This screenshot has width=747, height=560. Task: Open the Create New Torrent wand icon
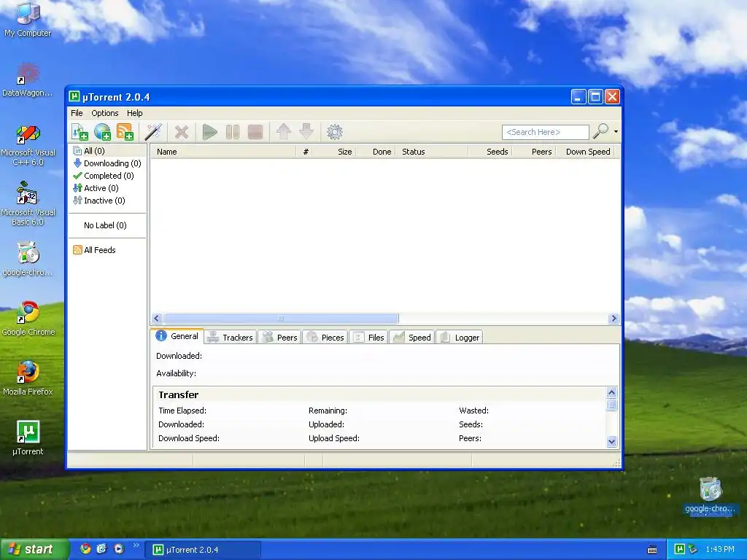click(x=153, y=132)
